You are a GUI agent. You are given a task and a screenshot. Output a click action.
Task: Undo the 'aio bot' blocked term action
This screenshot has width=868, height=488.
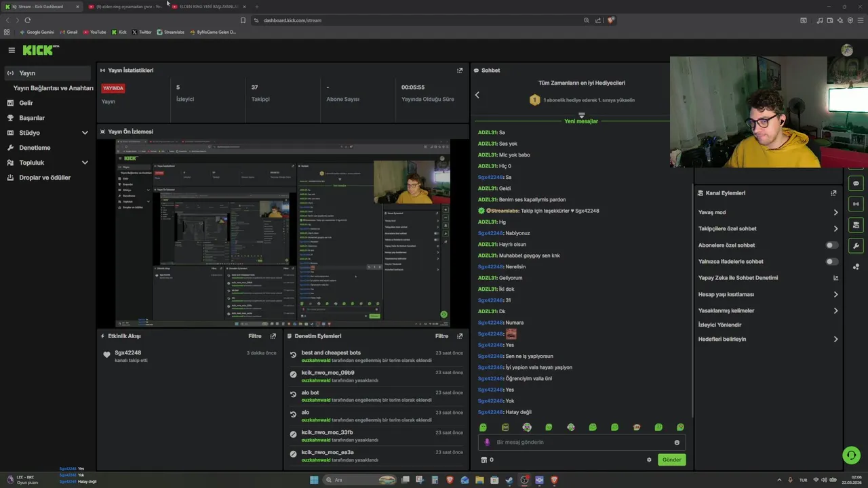(293, 394)
